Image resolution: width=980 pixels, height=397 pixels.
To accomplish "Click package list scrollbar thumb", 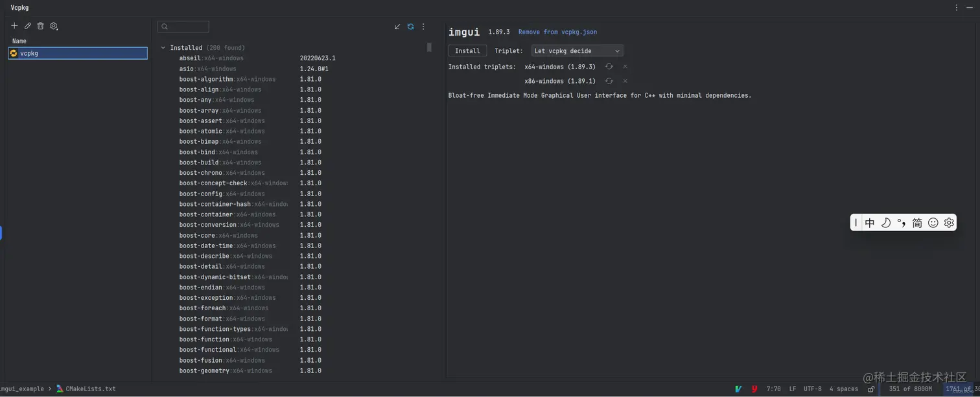I will tap(429, 47).
